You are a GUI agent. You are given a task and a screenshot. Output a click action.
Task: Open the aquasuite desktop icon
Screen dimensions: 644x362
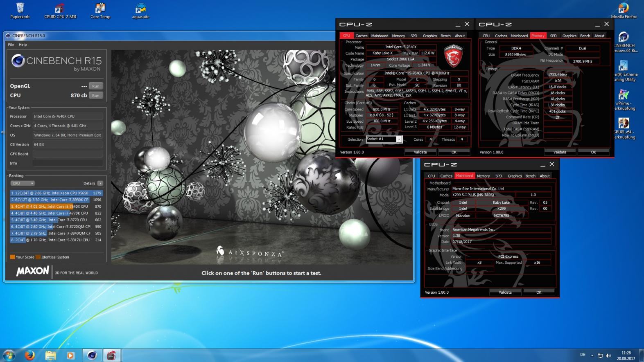140,11
